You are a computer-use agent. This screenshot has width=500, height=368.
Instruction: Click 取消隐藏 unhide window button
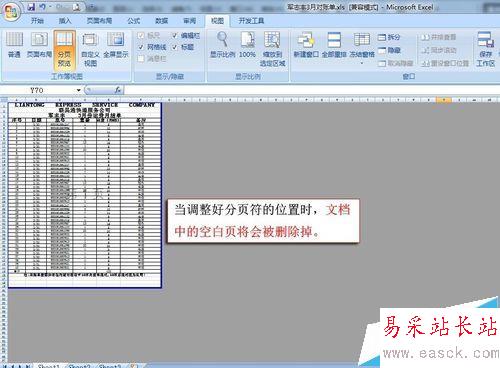pyautogui.click(x=396, y=63)
